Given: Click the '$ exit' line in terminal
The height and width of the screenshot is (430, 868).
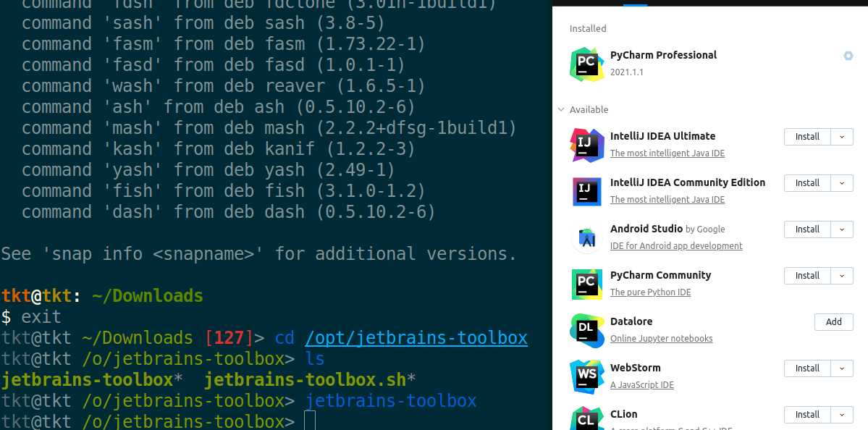Looking at the screenshot, I should [x=31, y=317].
